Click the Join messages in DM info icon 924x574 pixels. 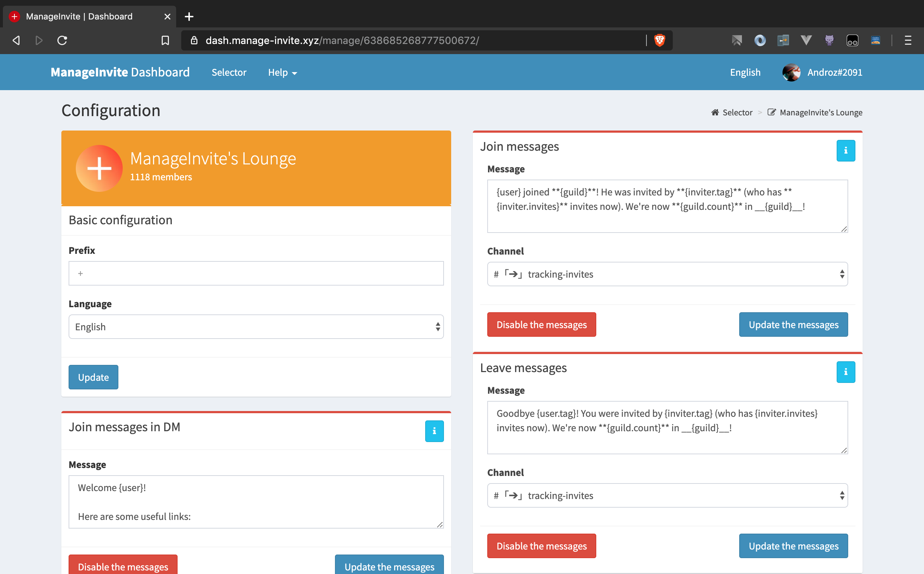(x=434, y=431)
